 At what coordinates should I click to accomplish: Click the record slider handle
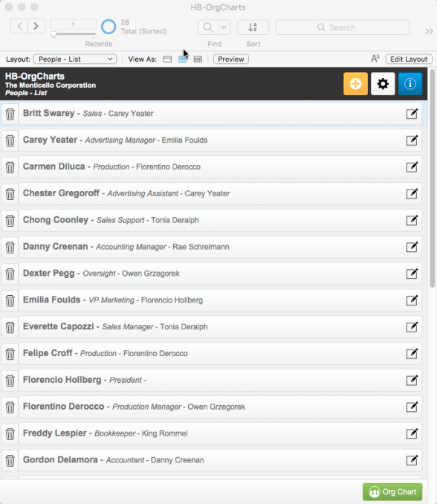point(54,34)
